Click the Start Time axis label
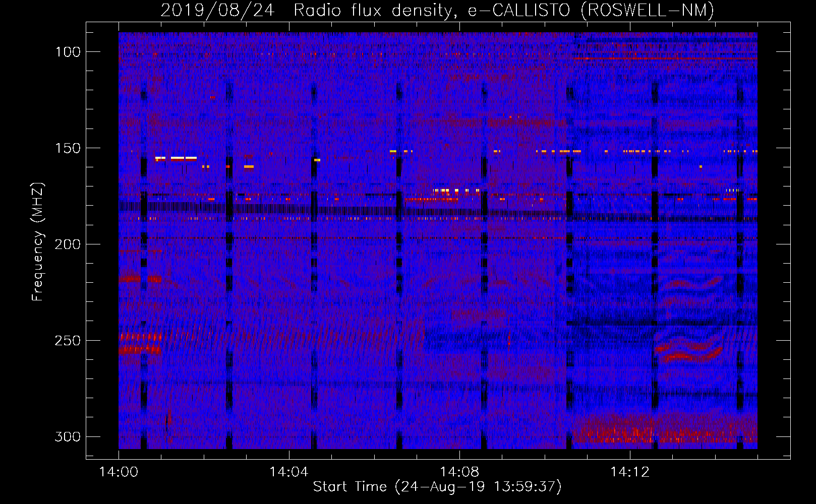The width and height of the screenshot is (816, 504). click(437, 487)
